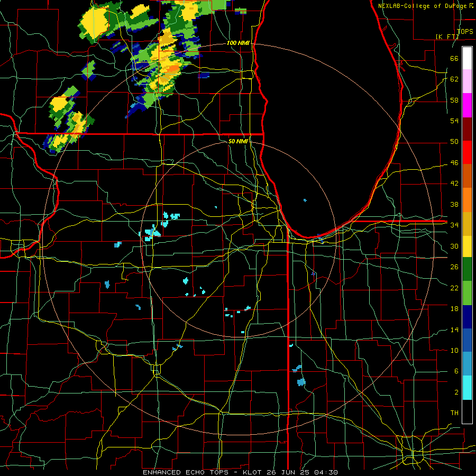Select the Enhanced Echo Tops KLOT caption
476x476 pixels.
[x=240, y=472]
